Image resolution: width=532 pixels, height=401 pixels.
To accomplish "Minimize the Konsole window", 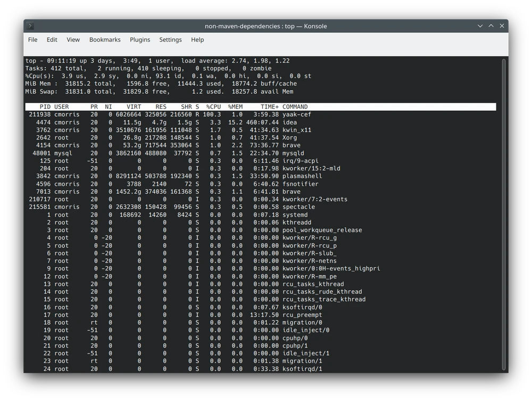I will pos(480,26).
